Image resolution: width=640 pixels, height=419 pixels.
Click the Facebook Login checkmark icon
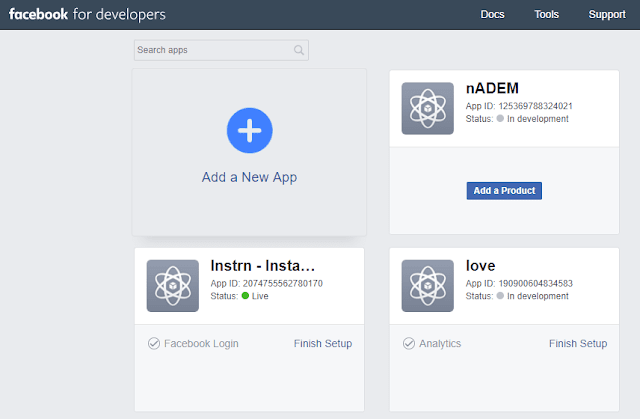[154, 344]
